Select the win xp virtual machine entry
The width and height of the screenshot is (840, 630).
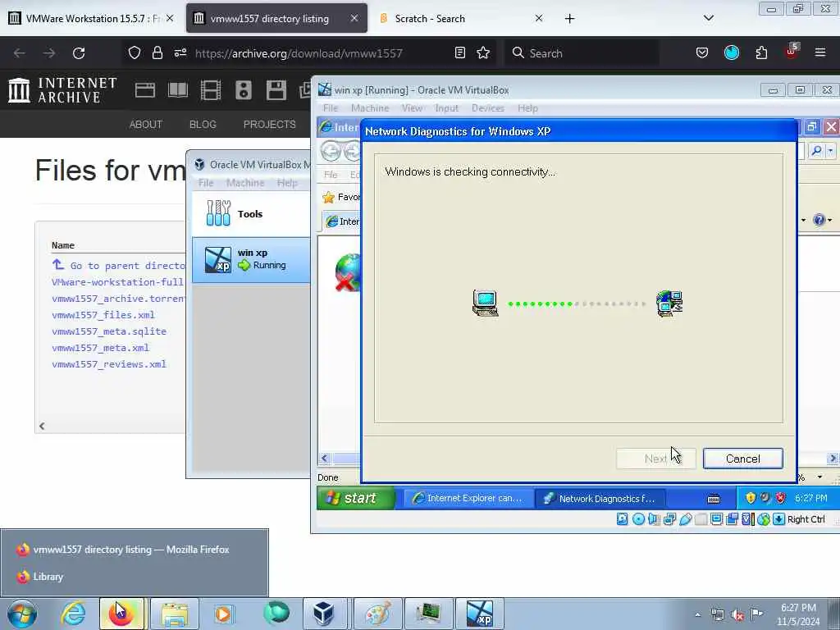pyautogui.click(x=251, y=260)
